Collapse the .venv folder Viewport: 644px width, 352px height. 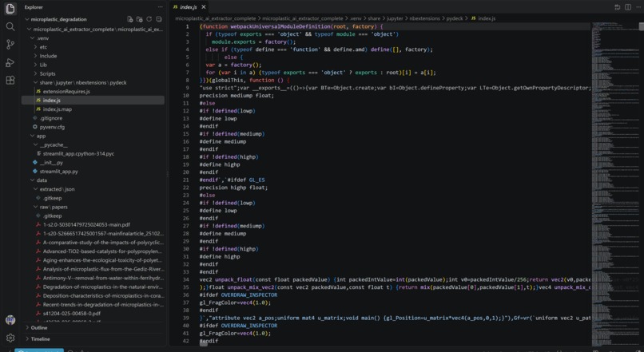coord(32,38)
